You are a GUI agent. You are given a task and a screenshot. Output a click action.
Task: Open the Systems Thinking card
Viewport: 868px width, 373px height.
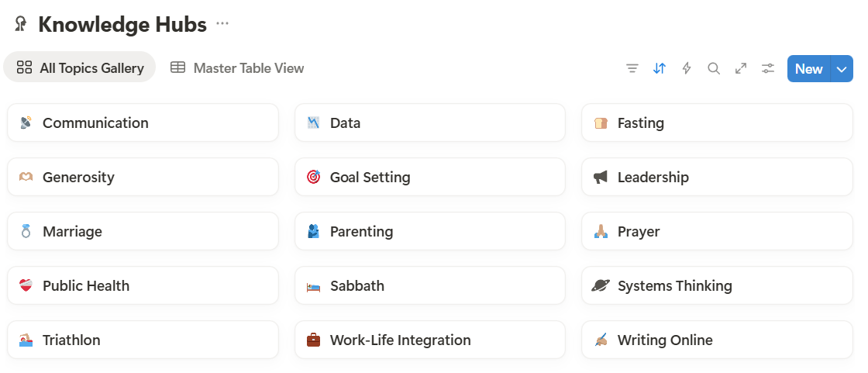click(717, 285)
